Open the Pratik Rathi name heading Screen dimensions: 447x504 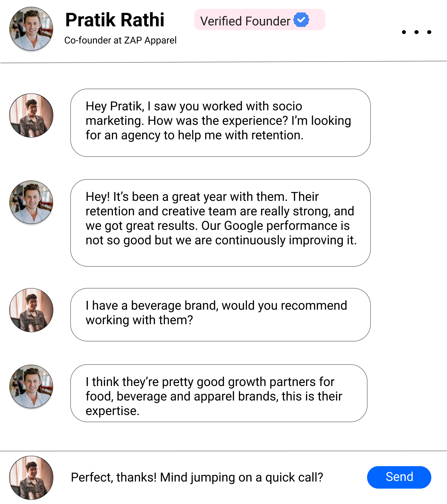point(115,20)
